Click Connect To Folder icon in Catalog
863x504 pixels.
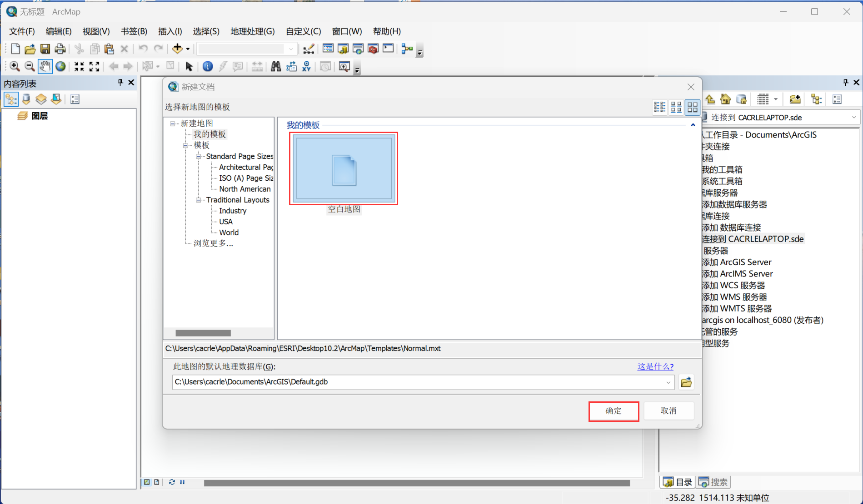tap(795, 99)
